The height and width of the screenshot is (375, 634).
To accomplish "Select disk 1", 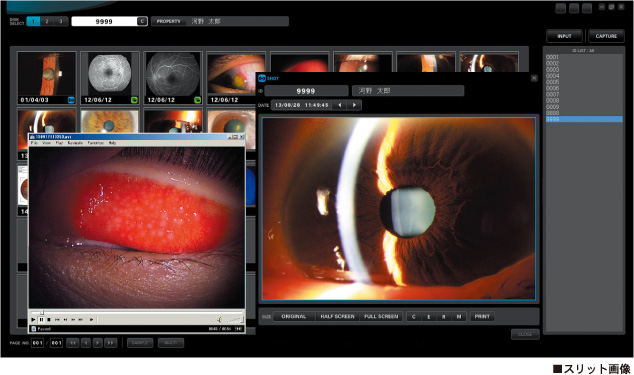I will pos(33,21).
